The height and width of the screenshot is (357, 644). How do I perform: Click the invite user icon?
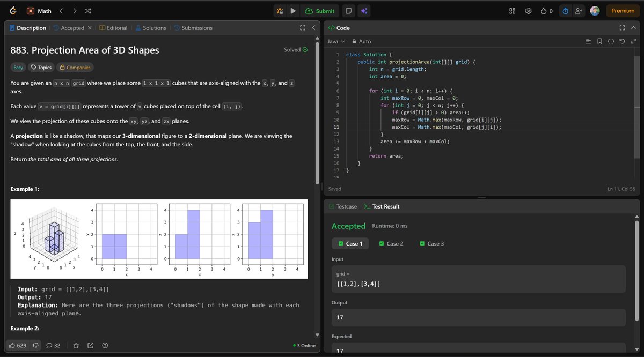click(x=579, y=11)
